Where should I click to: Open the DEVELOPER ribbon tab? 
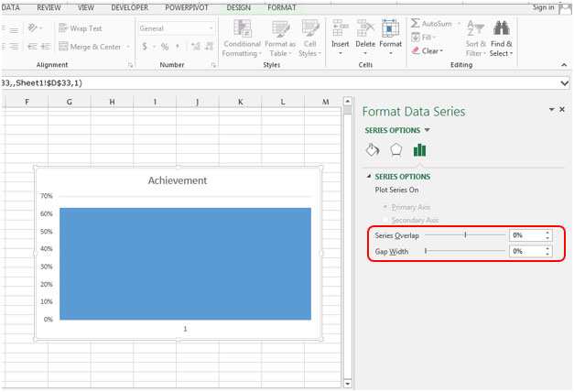pos(130,7)
